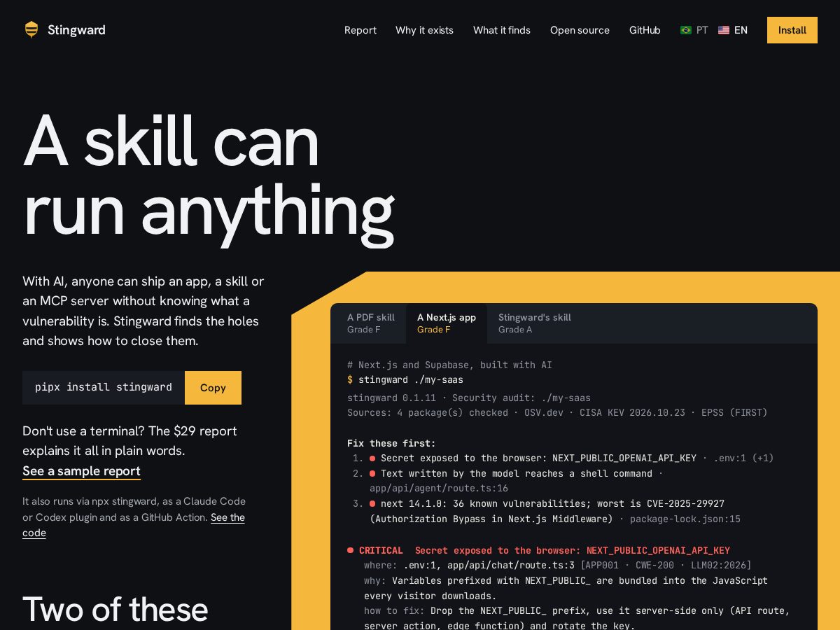Click red dot beside Text written by model
This screenshot has height=630, width=840.
(372, 474)
